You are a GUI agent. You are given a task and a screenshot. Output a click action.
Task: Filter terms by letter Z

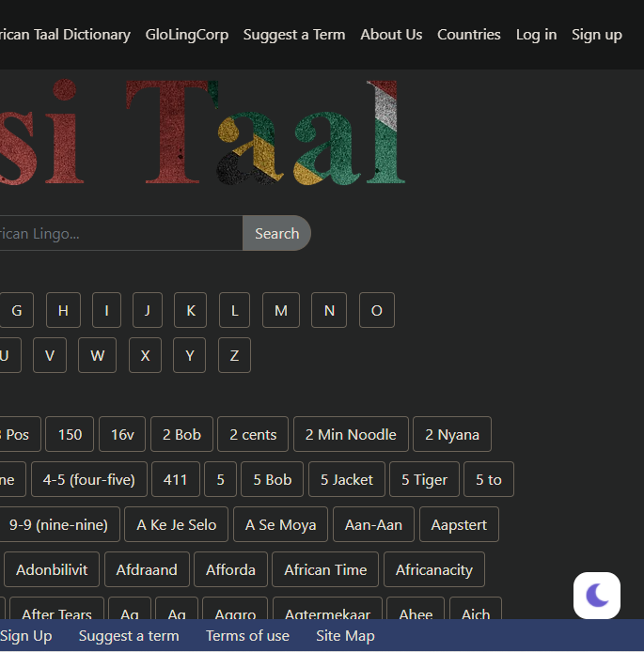[x=234, y=355]
